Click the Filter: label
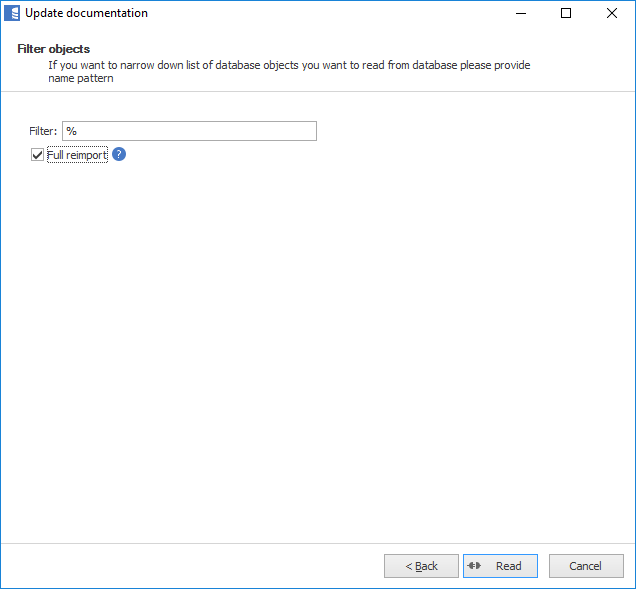636x589 pixels. click(x=43, y=131)
